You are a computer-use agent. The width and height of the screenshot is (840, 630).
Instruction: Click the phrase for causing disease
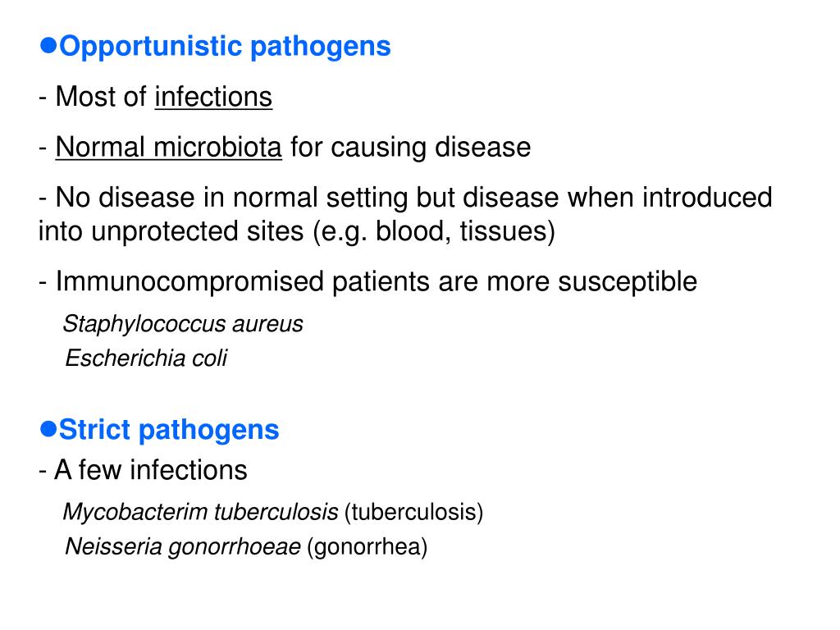(x=410, y=148)
